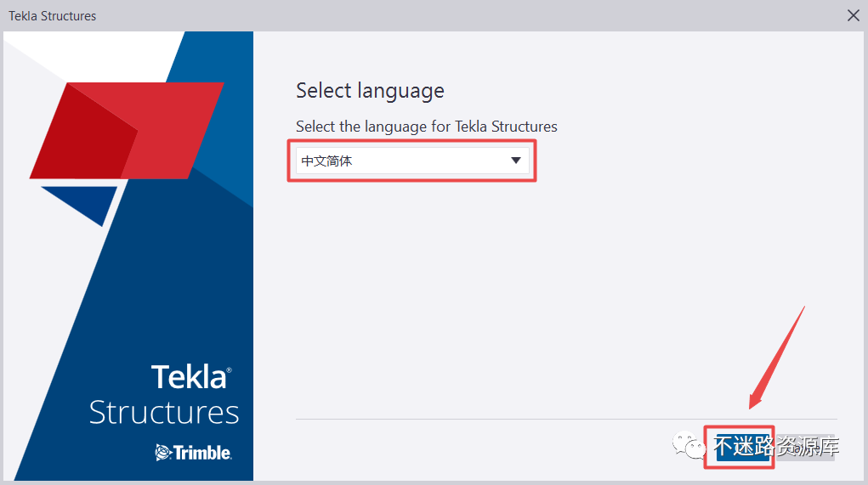The image size is (868, 485).
Task: Click the white Structures text on the banner
Action: click(164, 413)
